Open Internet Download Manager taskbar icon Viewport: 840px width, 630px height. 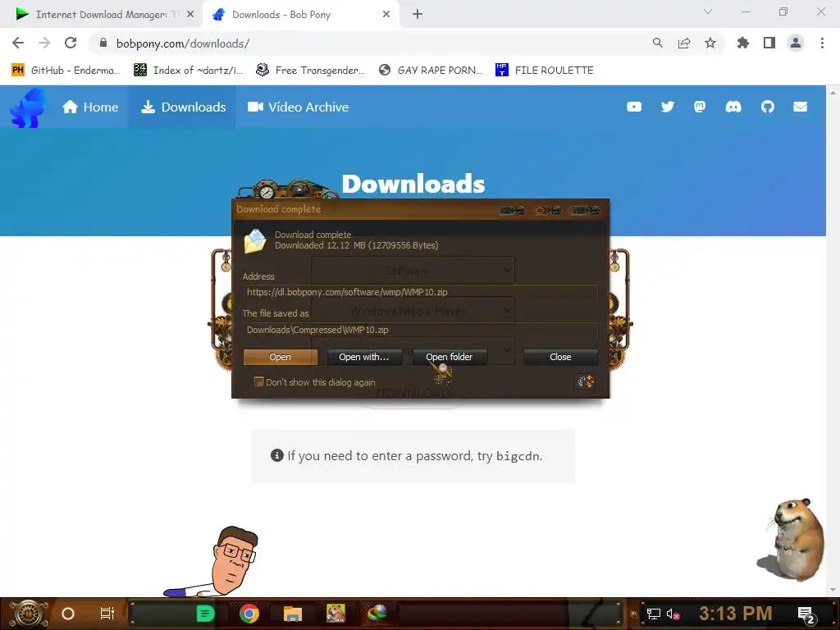(377, 614)
